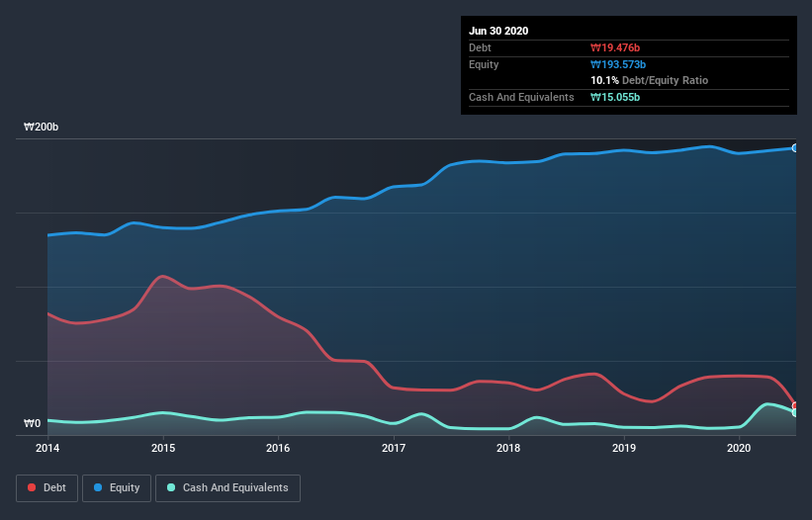The width and height of the screenshot is (812, 520).
Task: Click the Jun 30 2020 tooltip date
Action: (498, 31)
